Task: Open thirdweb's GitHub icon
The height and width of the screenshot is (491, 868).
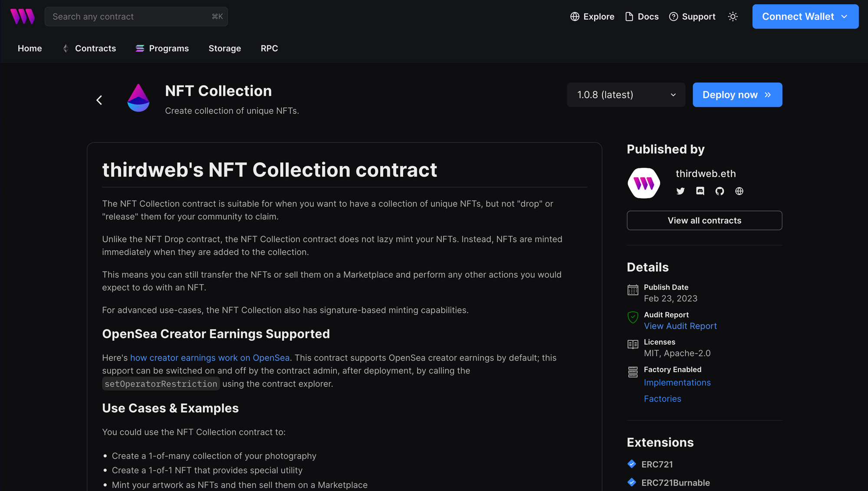Action: pyautogui.click(x=720, y=191)
